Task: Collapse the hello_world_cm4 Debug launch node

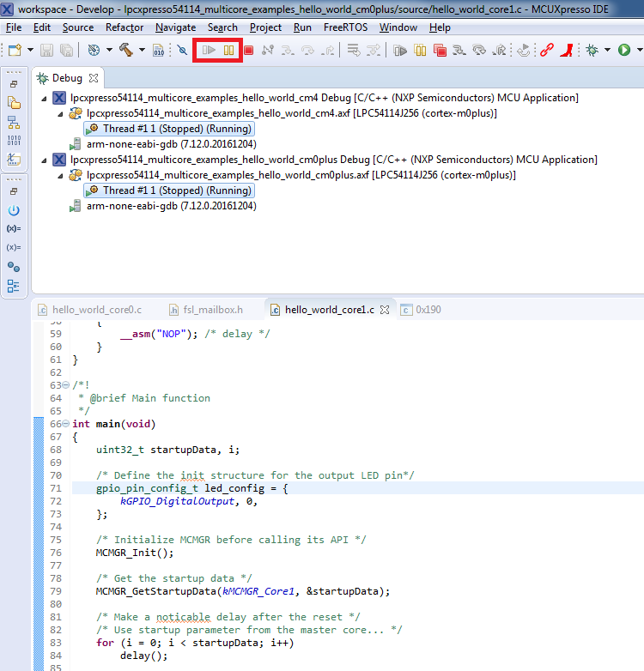Action: click(x=42, y=98)
